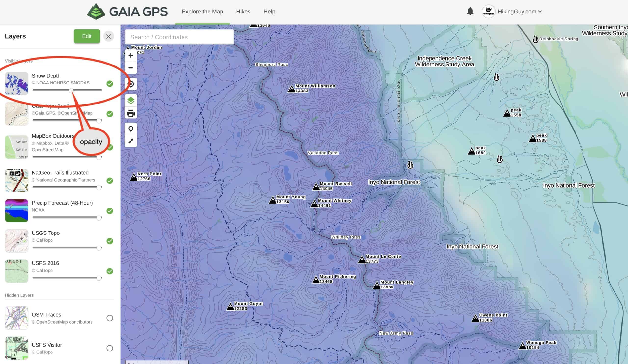This screenshot has width=628, height=364.
Task: Print the current map
Action: click(131, 114)
